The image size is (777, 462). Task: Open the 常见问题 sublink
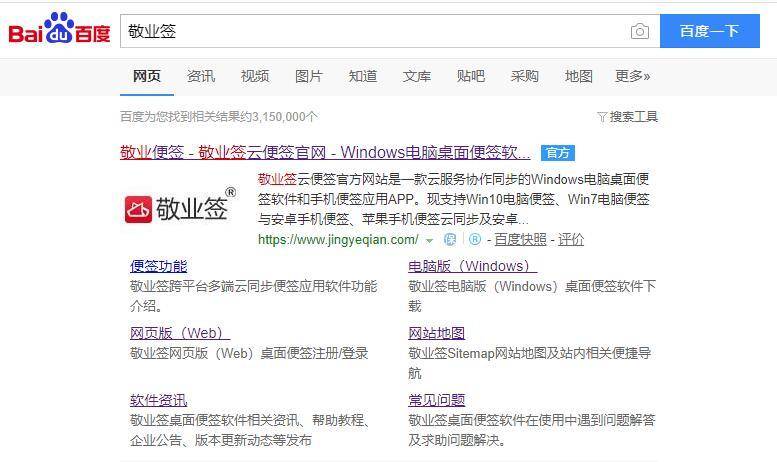click(437, 400)
